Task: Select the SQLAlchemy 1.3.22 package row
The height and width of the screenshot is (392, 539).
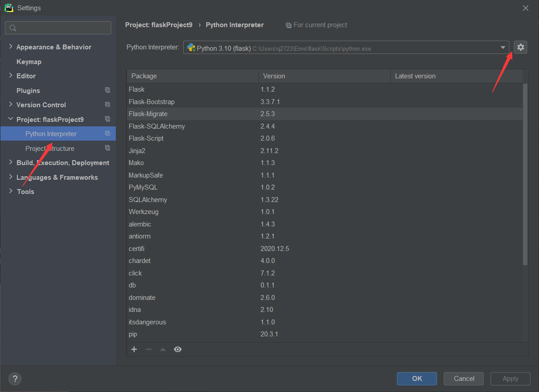Action: pyautogui.click(x=324, y=200)
